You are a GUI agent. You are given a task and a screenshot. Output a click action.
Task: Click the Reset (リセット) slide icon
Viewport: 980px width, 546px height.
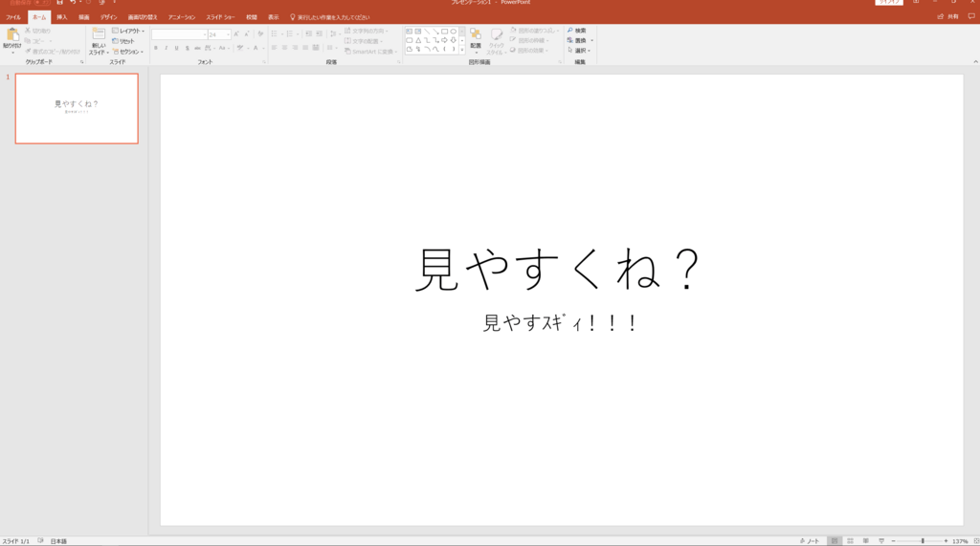(116, 41)
